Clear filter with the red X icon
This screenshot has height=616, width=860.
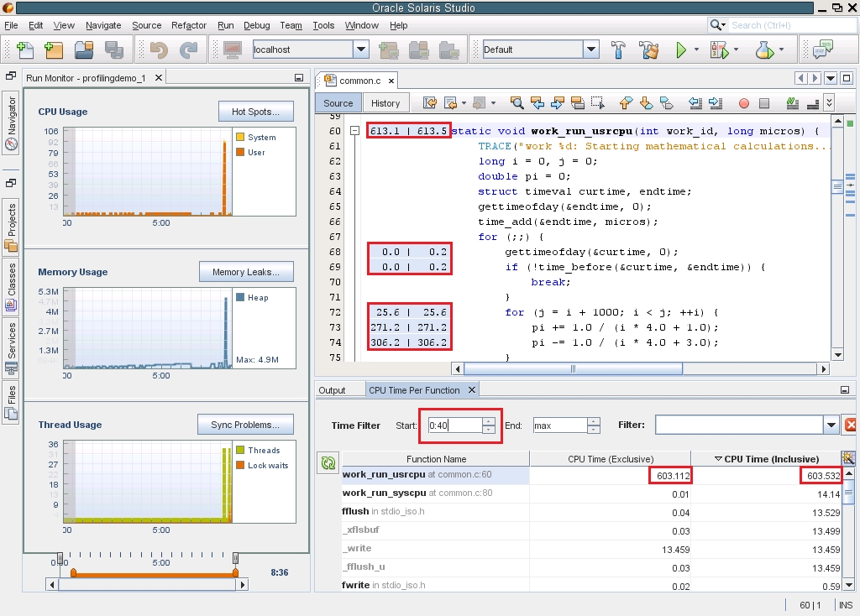coord(851,425)
